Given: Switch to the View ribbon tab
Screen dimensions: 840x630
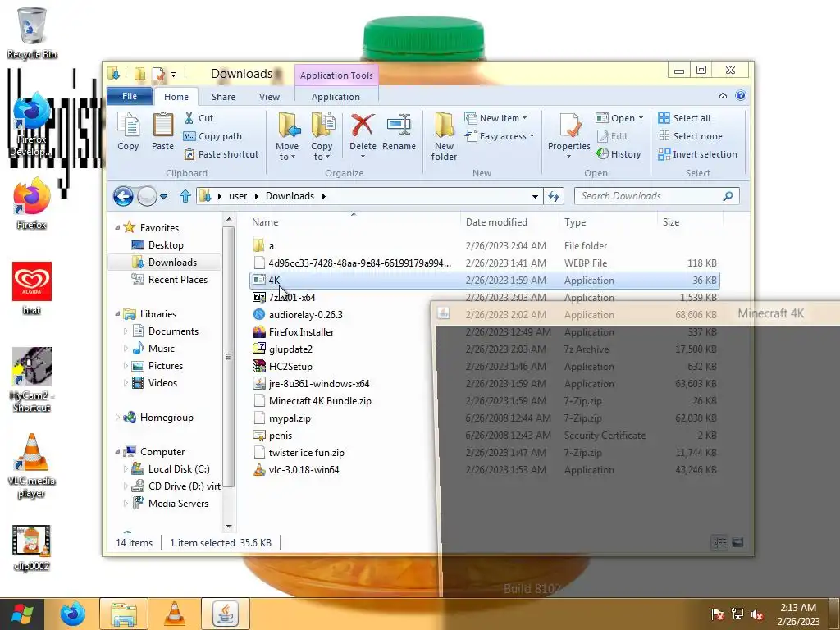Looking at the screenshot, I should coord(269,97).
